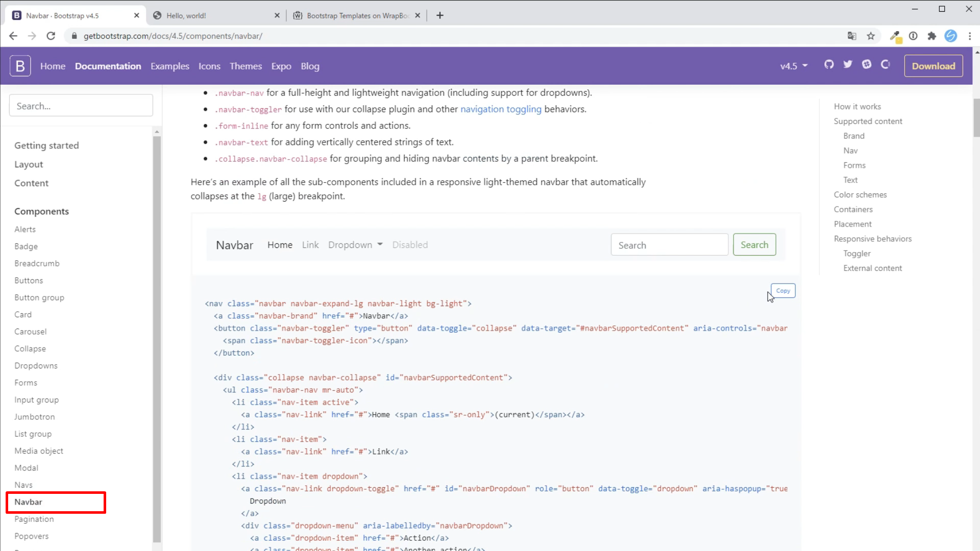Switch to Bootstrap Templates on WrapBootstrap tab
This screenshot has width=980, height=551.
coord(357,15)
